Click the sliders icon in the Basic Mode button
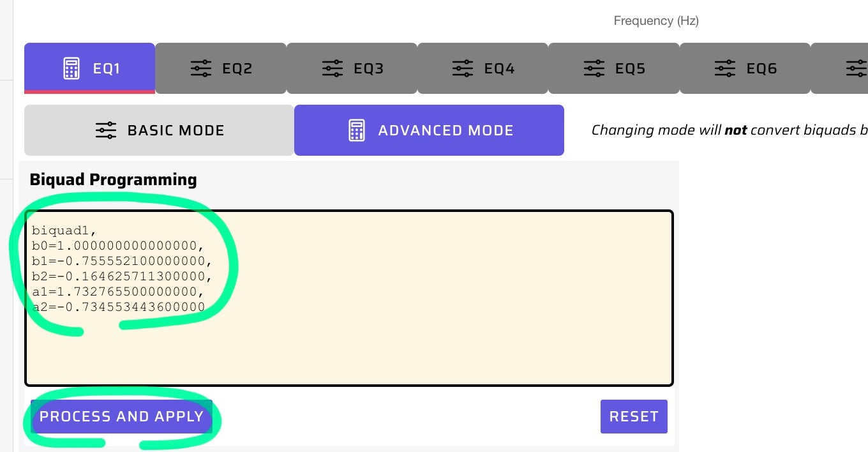 click(106, 130)
